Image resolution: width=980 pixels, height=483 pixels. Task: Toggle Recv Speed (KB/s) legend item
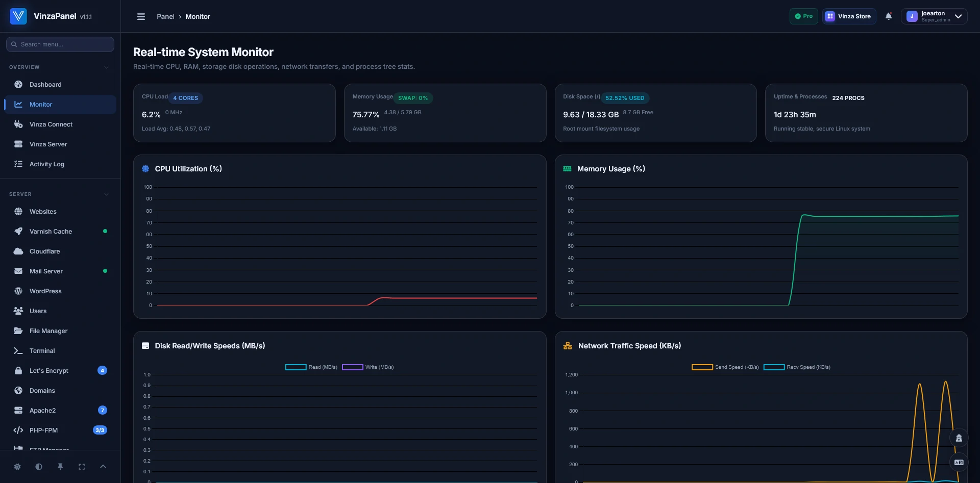(x=797, y=367)
